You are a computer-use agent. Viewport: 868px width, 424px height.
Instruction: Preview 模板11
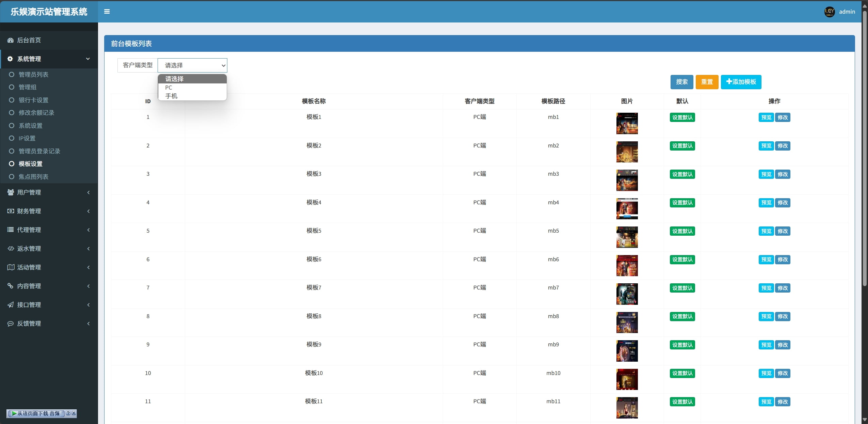pos(766,402)
